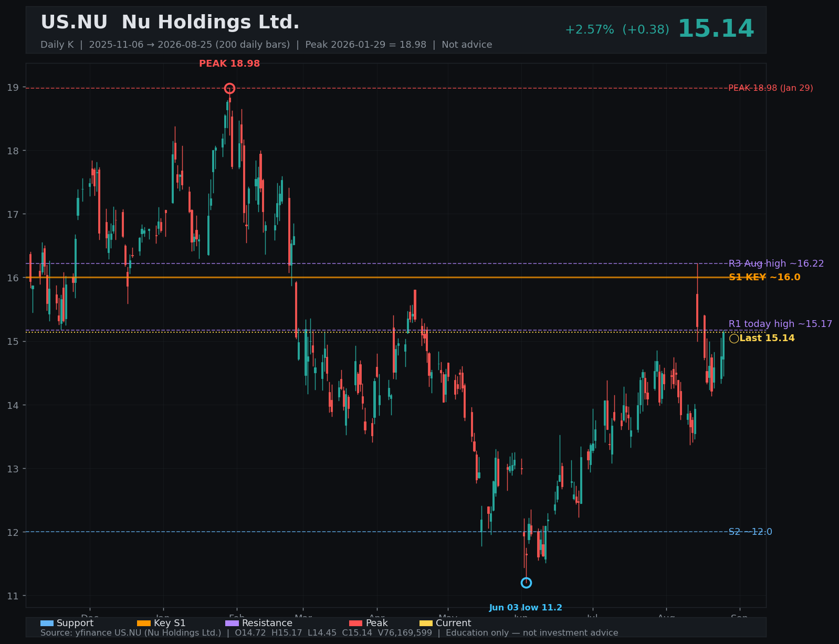The width and height of the screenshot is (839, 644).
Task: Select the yellow Current legend swatch
Action: (426, 623)
